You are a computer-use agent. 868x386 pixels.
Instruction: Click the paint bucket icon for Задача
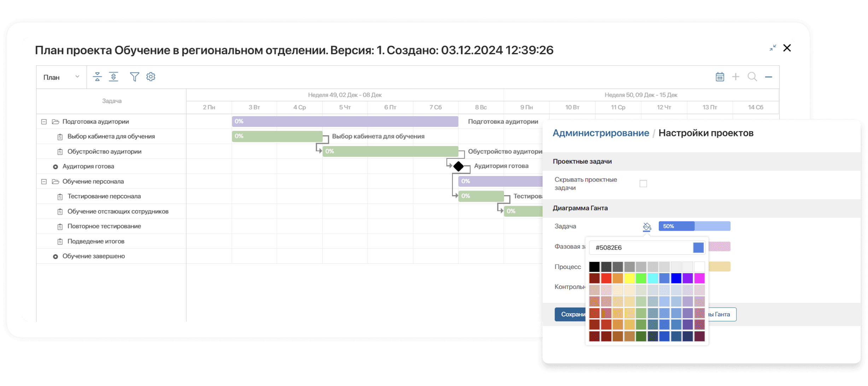pos(647,227)
